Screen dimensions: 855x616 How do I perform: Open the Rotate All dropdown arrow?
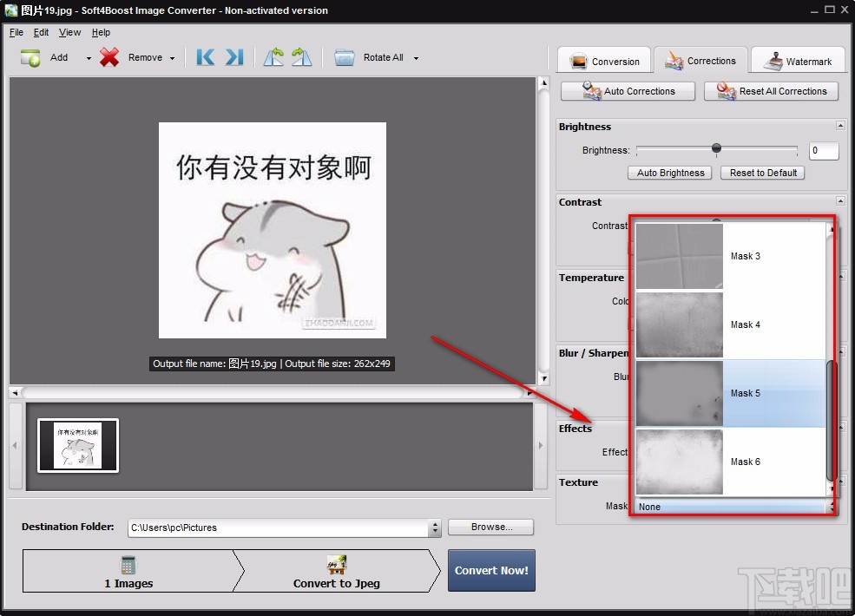[415, 57]
